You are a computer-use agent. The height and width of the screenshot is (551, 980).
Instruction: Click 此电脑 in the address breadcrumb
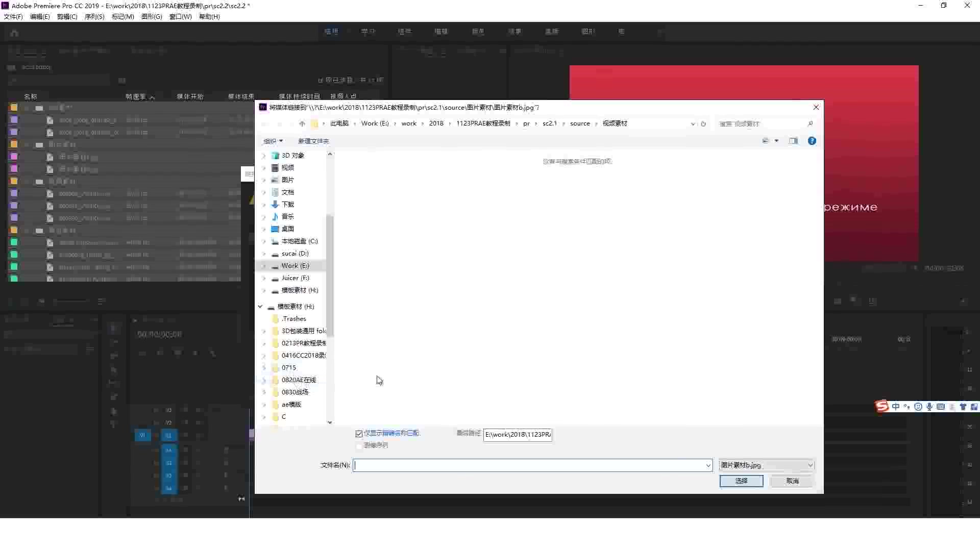[x=339, y=123]
